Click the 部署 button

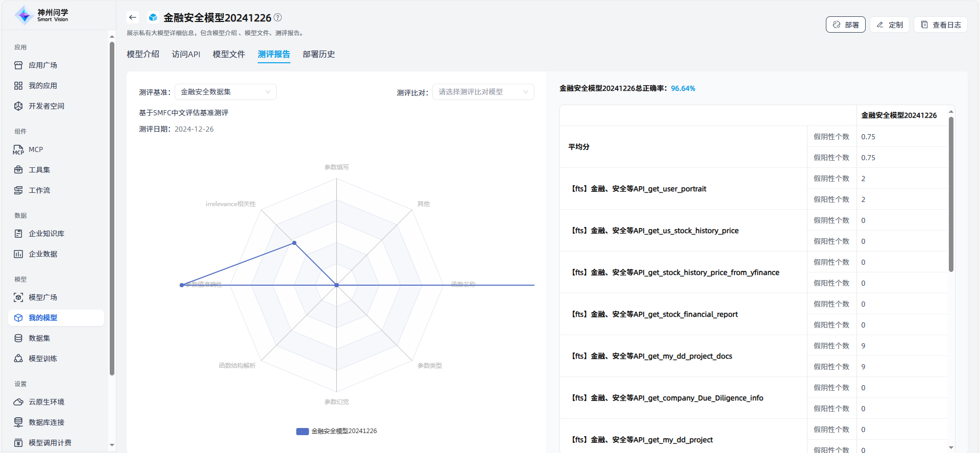point(845,24)
